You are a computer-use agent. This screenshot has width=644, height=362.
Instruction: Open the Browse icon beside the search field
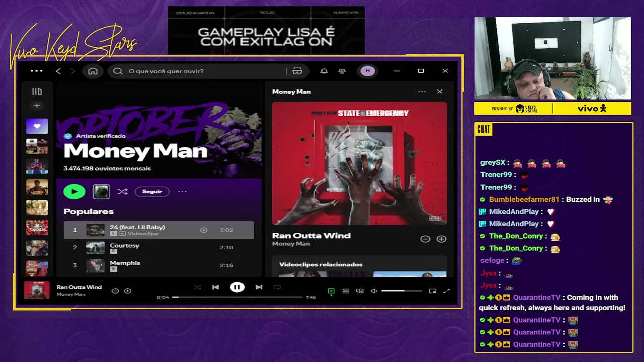point(297,71)
